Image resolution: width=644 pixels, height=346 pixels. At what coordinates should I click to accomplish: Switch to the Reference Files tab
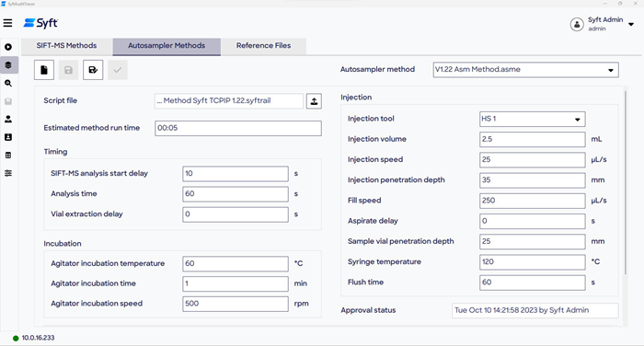click(263, 46)
